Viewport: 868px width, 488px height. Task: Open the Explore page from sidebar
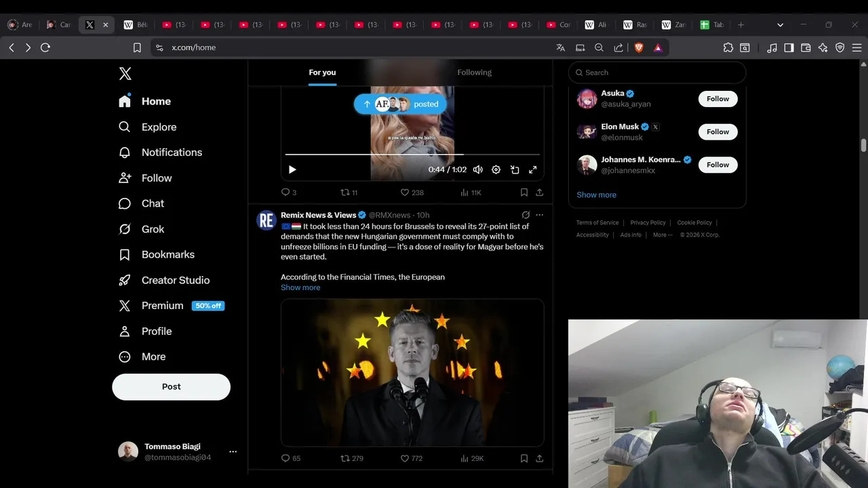(x=148, y=127)
